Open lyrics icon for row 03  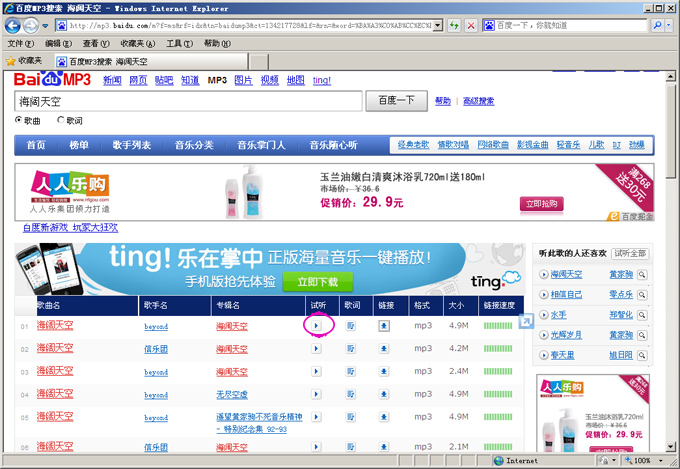click(350, 371)
